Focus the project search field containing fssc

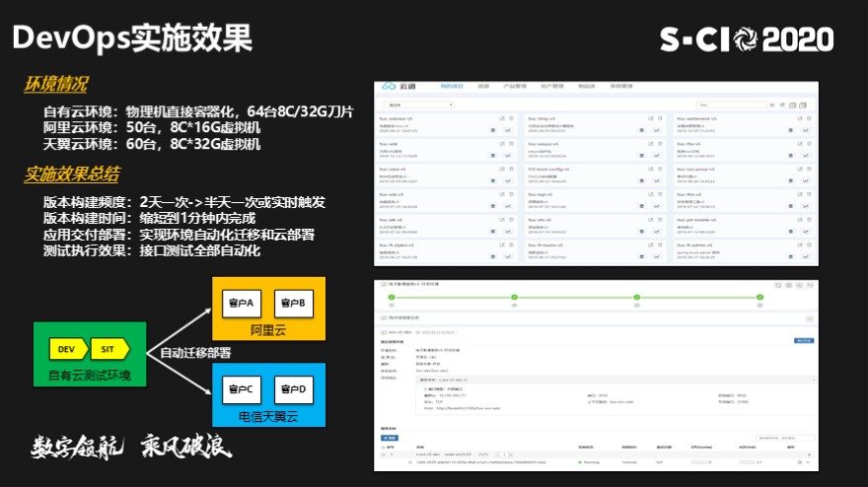[731, 104]
